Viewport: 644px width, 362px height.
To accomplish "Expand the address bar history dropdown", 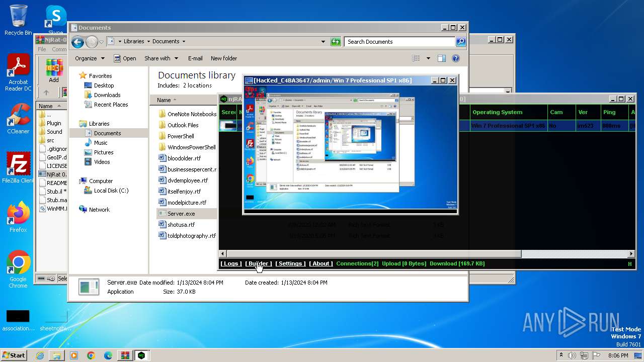I will (x=323, y=42).
